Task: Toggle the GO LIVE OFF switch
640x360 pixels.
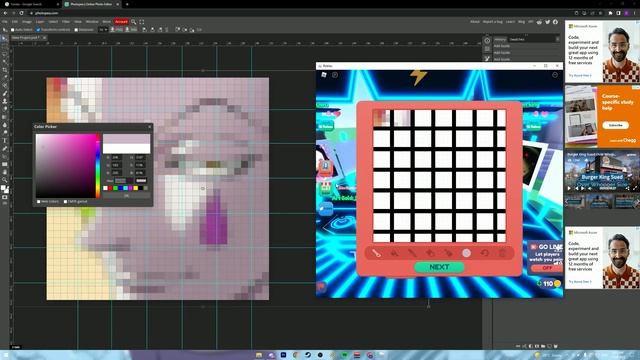Action: click(547, 268)
